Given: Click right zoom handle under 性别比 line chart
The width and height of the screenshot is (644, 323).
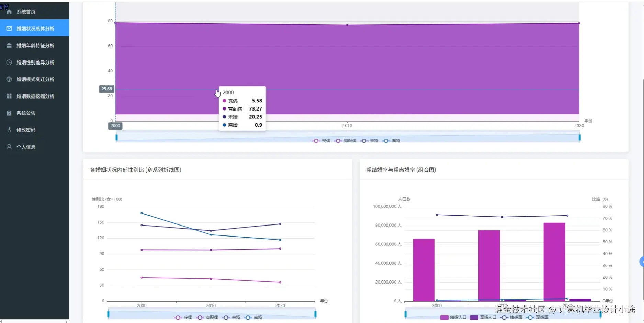Looking at the screenshot, I should pos(315,314).
